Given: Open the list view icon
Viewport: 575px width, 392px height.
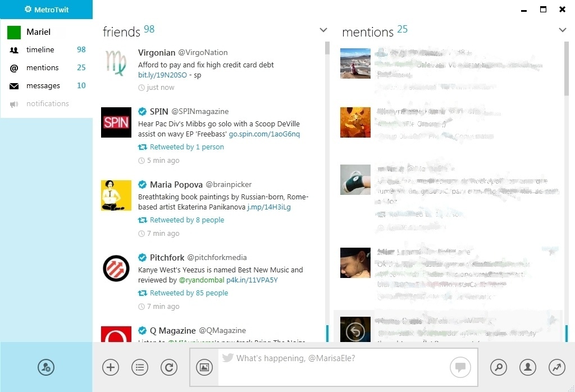Looking at the screenshot, I should [x=140, y=367].
